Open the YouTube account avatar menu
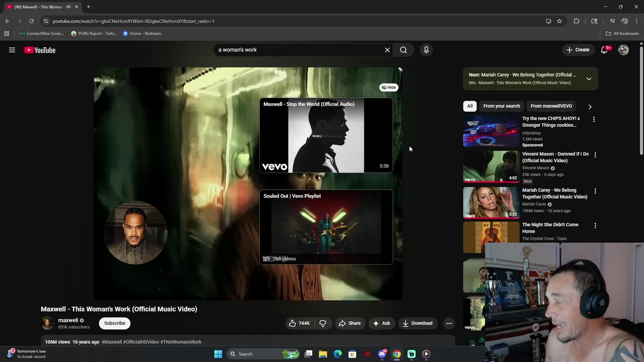The height and width of the screenshot is (362, 644). click(623, 50)
